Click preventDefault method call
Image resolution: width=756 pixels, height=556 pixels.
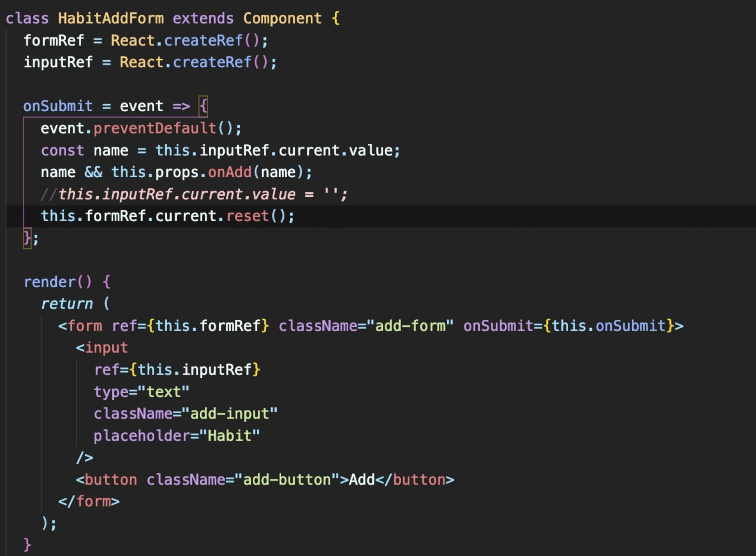(155, 128)
